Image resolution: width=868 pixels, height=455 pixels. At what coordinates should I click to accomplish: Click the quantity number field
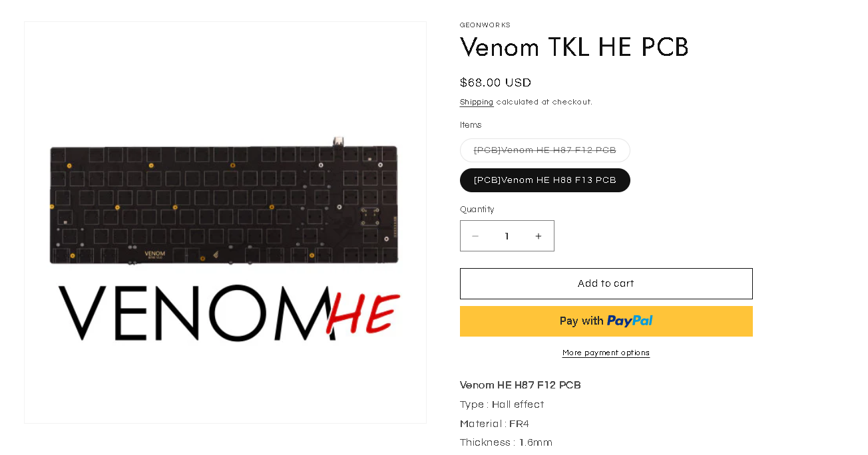pos(507,236)
